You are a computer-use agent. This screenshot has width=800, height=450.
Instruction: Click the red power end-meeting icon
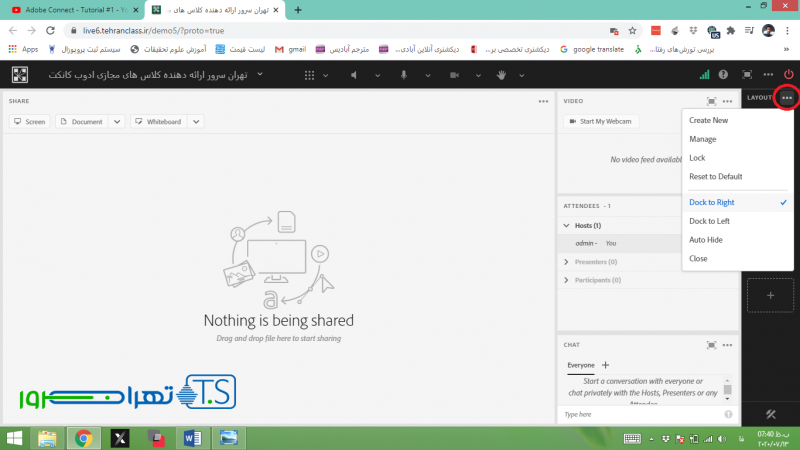coord(788,75)
